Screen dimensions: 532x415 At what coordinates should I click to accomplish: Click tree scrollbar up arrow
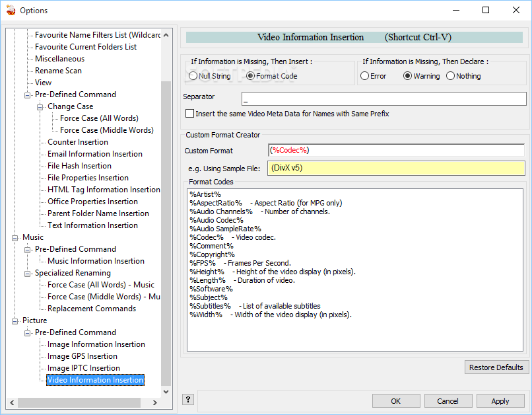click(166, 35)
